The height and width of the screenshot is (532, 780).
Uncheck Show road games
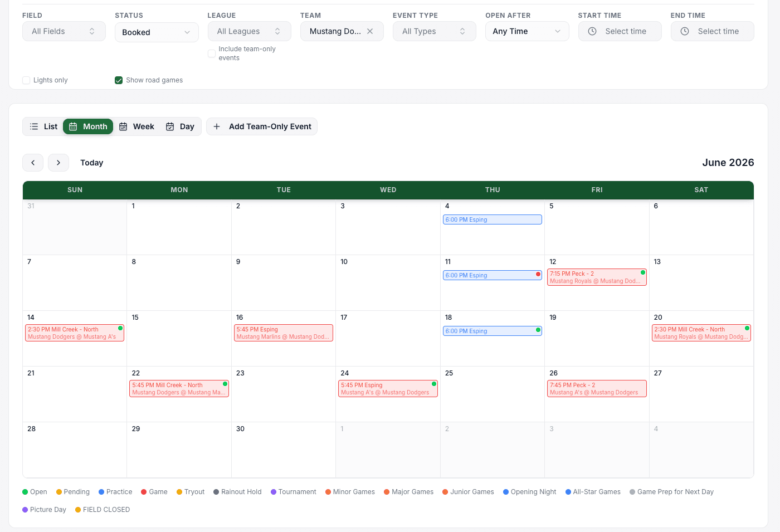pyautogui.click(x=119, y=80)
